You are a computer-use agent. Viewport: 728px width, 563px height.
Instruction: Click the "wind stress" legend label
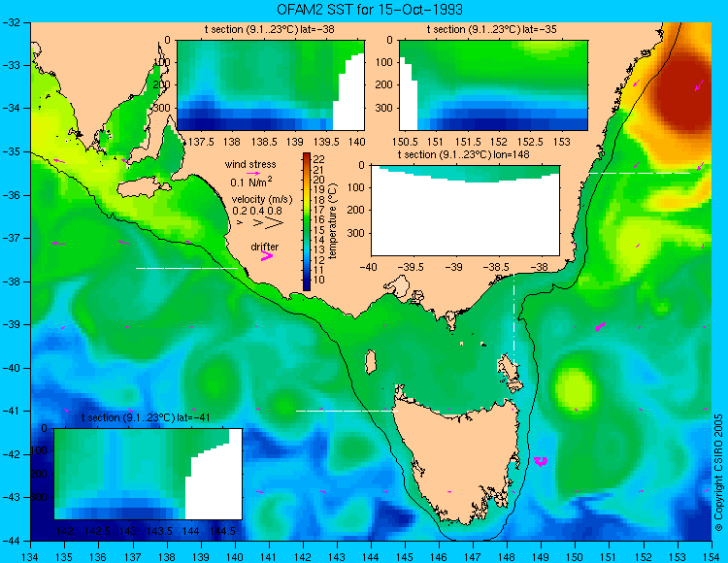pos(250,164)
